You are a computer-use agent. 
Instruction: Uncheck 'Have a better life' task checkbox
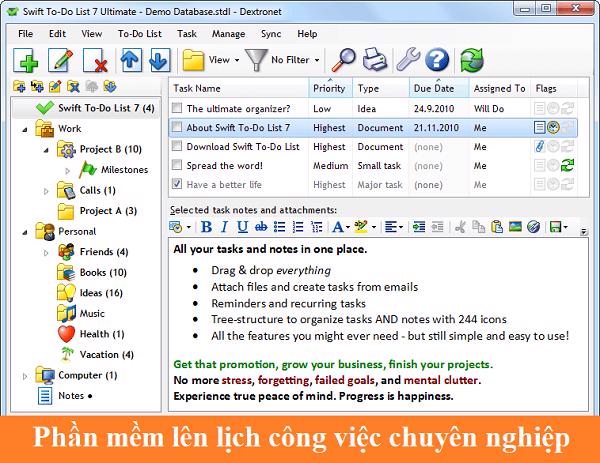point(177,184)
